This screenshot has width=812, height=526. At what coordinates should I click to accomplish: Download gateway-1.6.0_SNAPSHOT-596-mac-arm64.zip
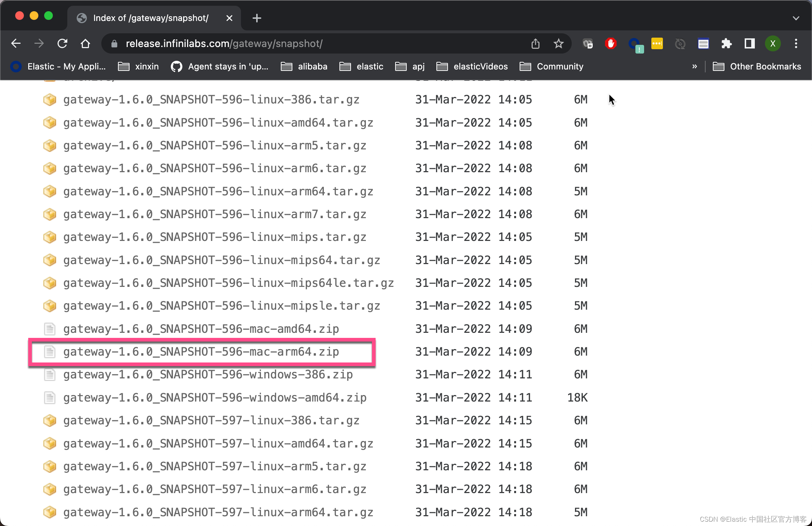pos(201,352)
